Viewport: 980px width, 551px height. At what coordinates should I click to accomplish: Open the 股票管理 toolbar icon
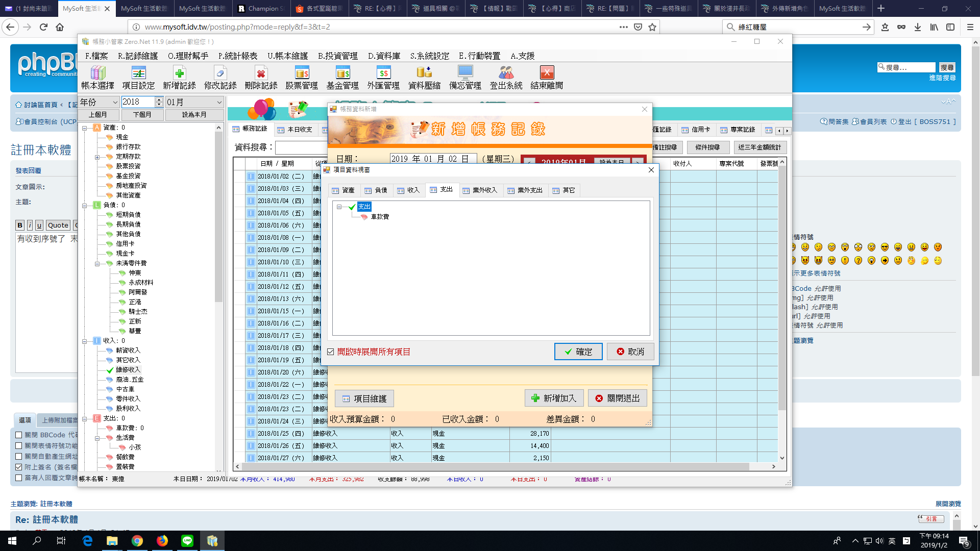pos(302,78)
